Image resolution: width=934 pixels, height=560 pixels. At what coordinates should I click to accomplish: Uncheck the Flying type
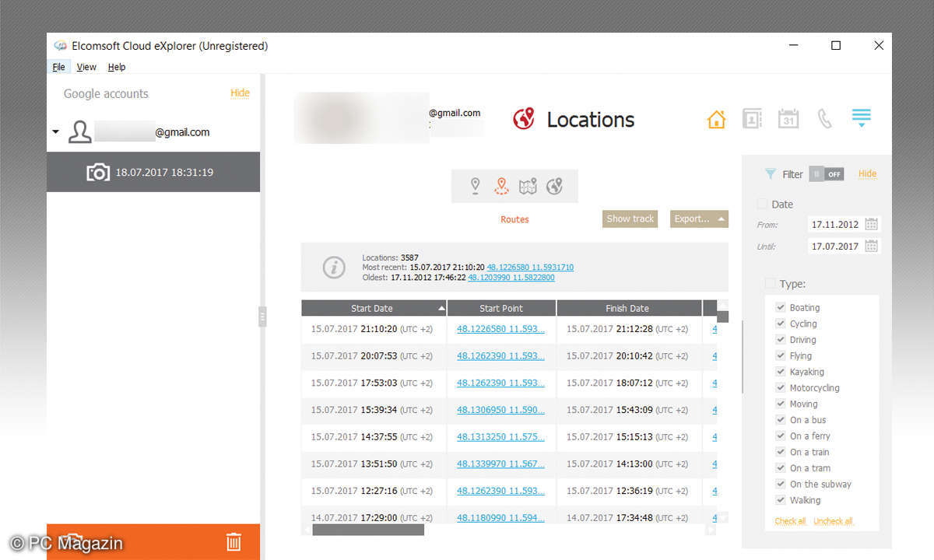(780, 355)
